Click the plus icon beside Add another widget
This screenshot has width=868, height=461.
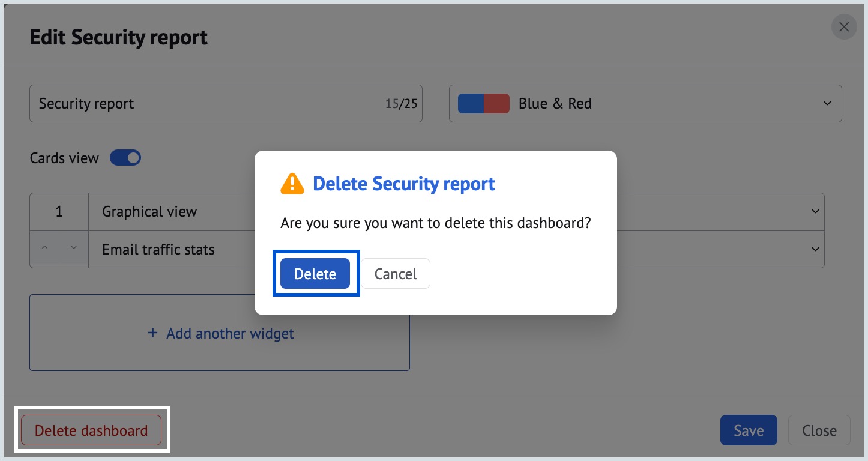(152, 333)
